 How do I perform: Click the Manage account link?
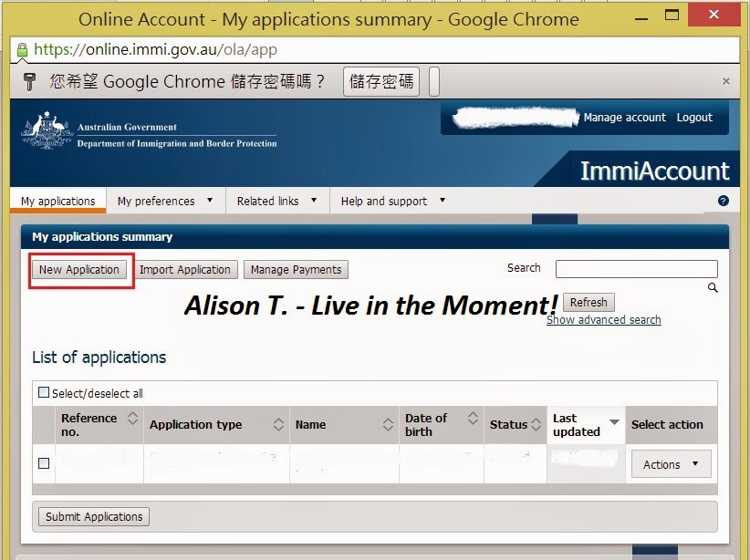(x=625, y=117)
